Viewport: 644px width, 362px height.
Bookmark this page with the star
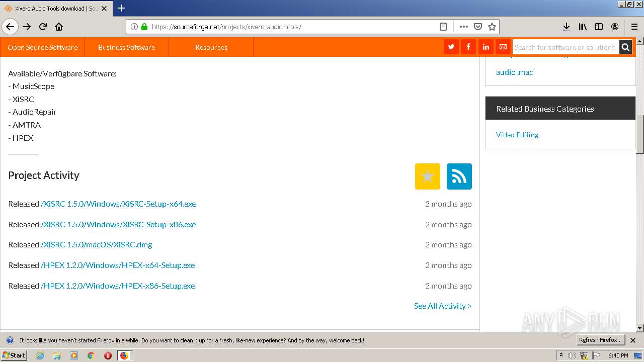click(x=492, y=27)
